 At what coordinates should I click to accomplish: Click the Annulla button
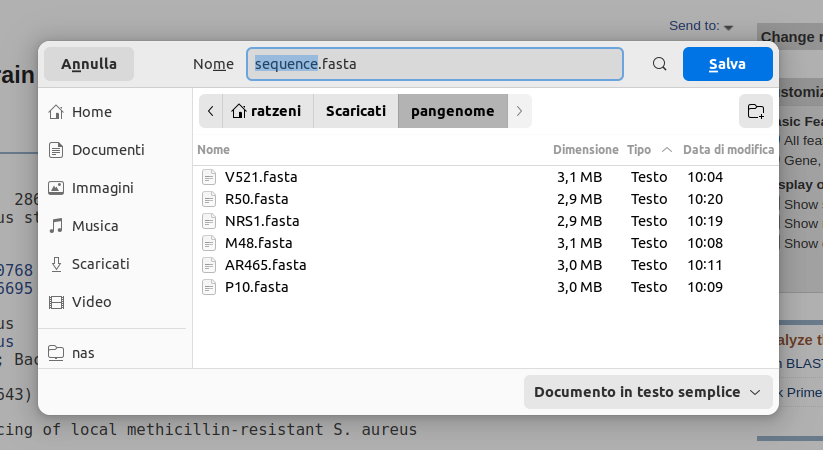coord(89,64)
